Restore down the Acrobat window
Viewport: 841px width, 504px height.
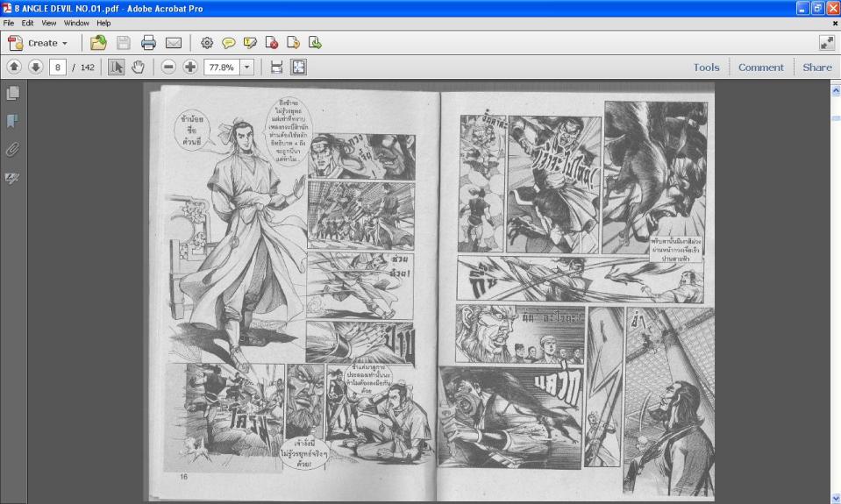pyautogui.click(x=818, y=8)
